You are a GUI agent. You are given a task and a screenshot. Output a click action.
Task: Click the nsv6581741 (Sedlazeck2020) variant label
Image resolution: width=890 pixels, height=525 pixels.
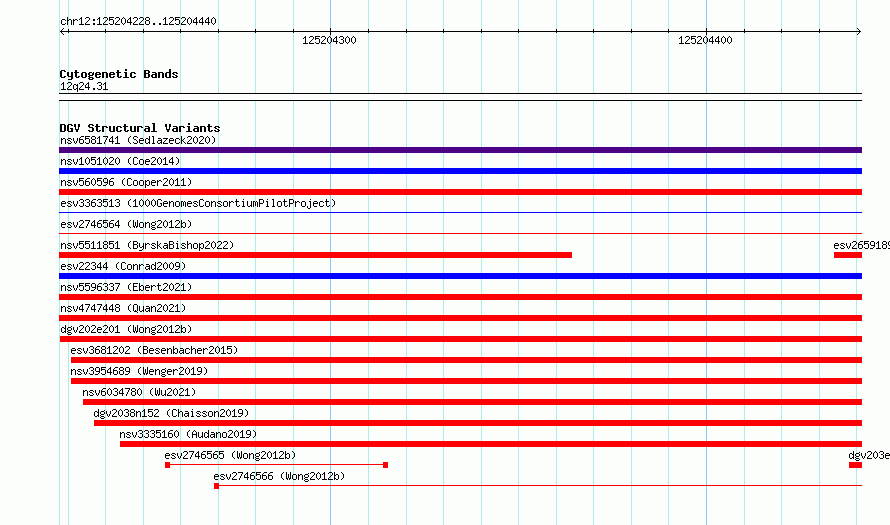click(138, 140)
